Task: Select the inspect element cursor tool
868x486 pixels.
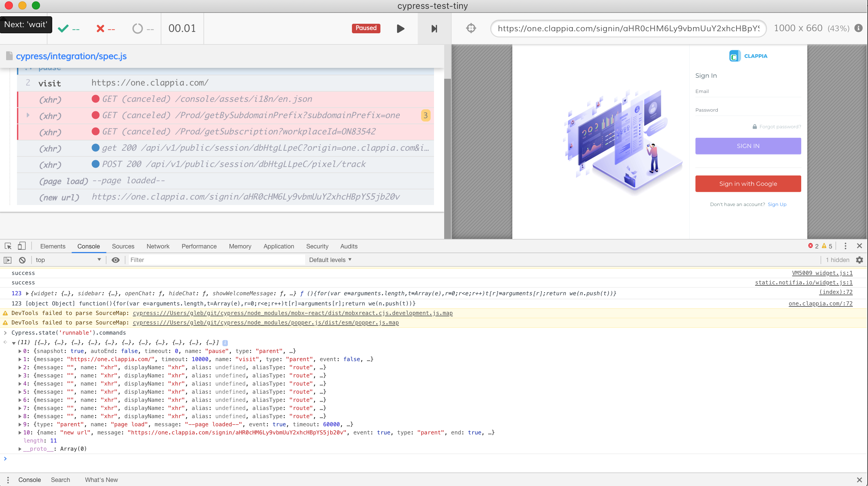Action: 8,246
